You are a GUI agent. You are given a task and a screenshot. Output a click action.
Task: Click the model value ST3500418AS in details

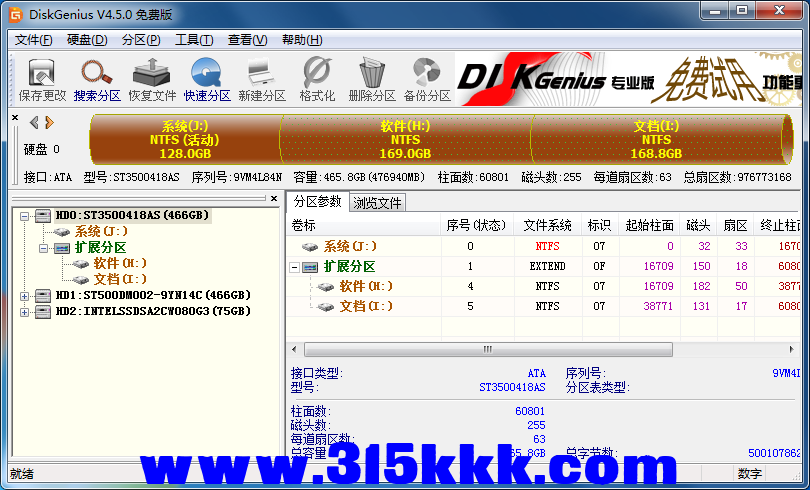(x=512, y=387)
